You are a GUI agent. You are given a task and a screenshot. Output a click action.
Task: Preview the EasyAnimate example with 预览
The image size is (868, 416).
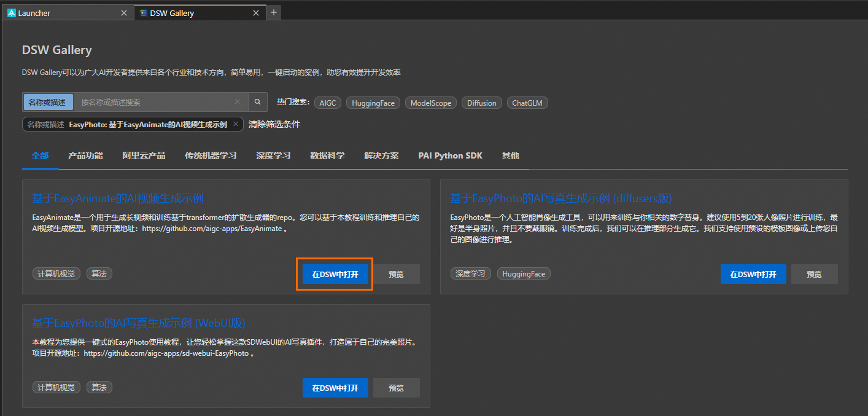click(x=397, y=274)
